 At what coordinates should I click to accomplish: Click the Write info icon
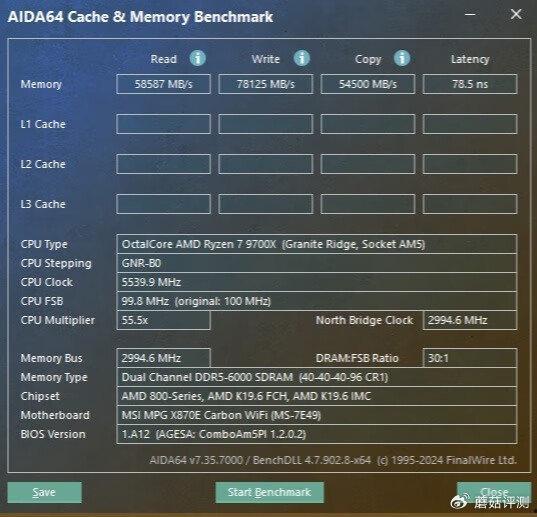pyautogui.click(x=302, y=58)
